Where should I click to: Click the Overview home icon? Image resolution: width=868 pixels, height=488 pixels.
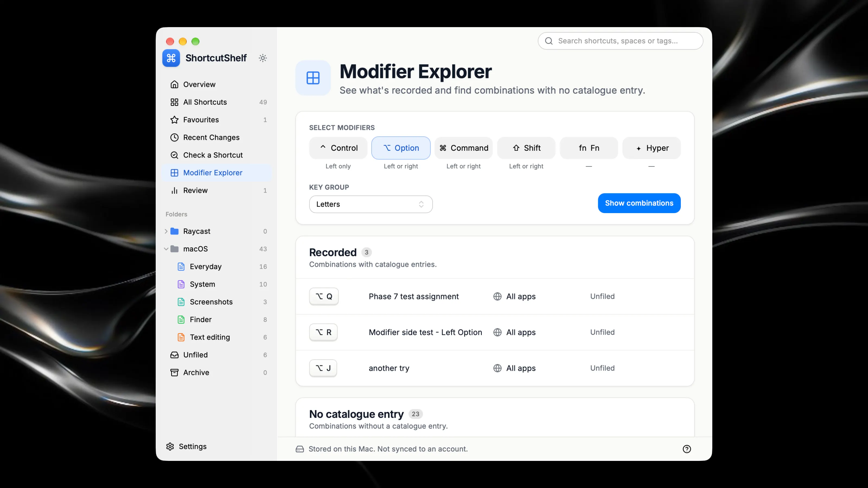click(x=174, y=84)
